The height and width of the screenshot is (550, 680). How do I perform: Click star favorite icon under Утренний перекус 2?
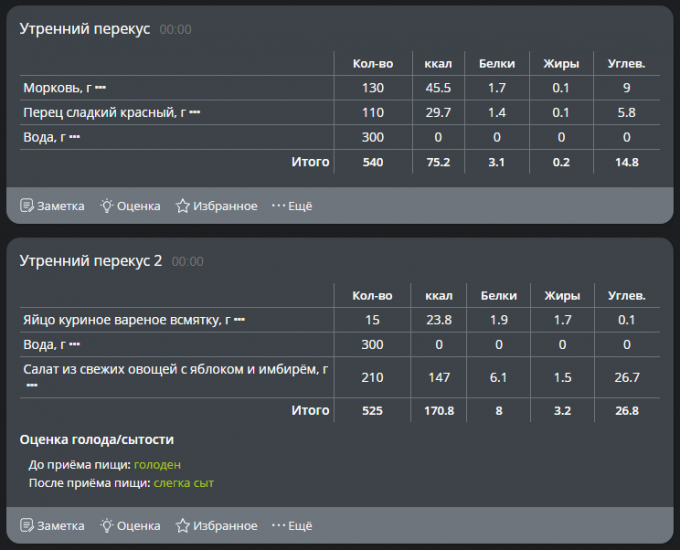coord(182,525)
